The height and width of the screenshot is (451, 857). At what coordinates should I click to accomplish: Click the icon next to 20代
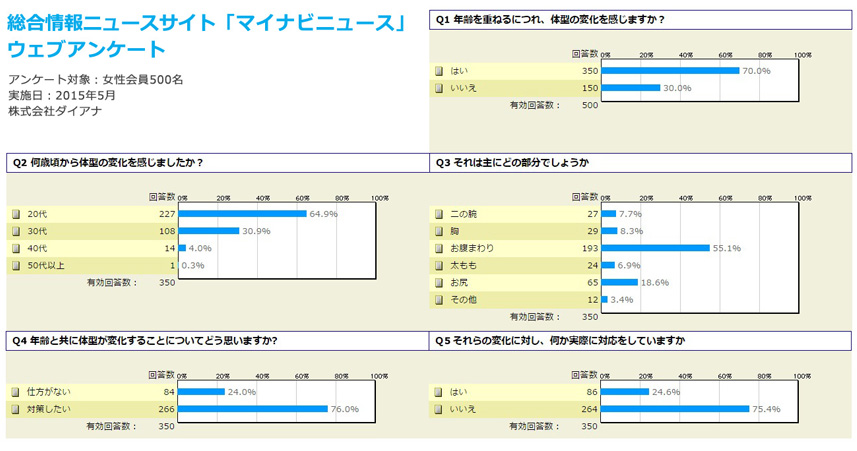pos(16,214)
